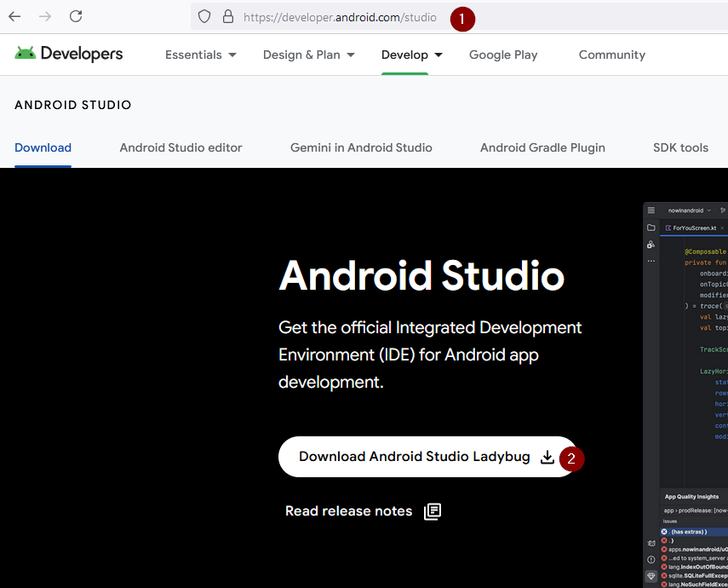Go back using the browser back arrow
728x588 pixels.
(x=14, y=17)
